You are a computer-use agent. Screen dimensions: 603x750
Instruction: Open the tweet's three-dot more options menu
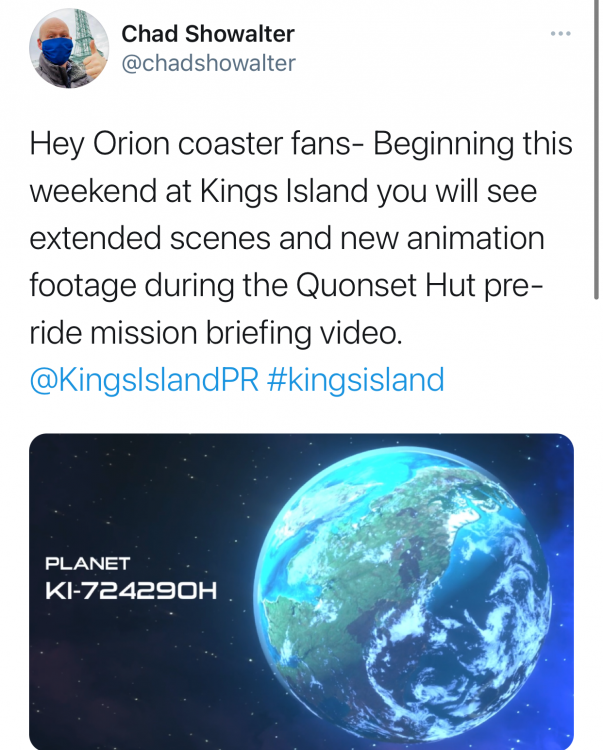pyautogui.click(x=561, y=33)
